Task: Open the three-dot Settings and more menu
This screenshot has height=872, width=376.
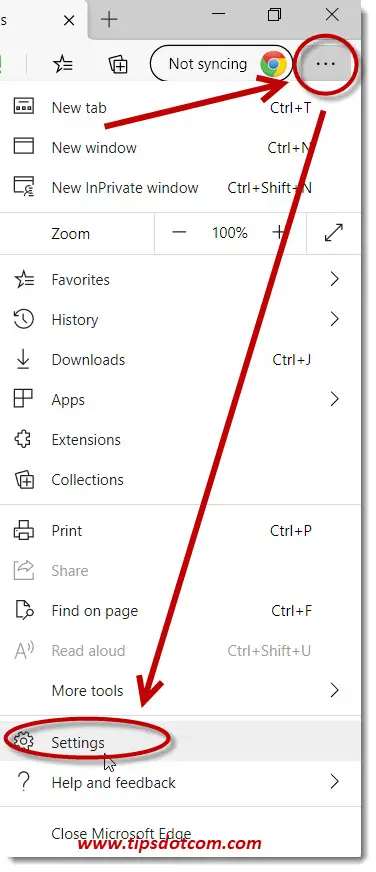Action: pyautogui.click(x=325, y=64)
